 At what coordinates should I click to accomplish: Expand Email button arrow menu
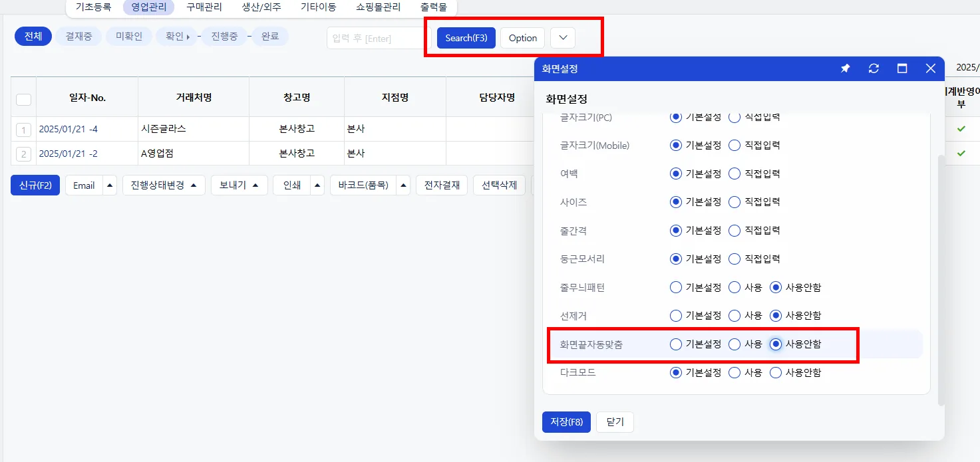(110, 185)
